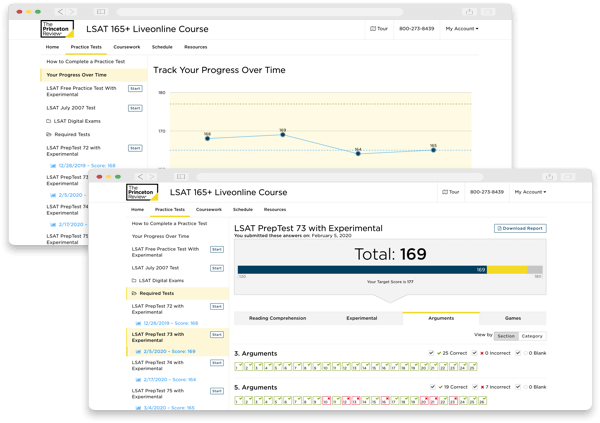
Task: Toggle the 25 Correct checkbox in section 3
Action: point(430,353)
